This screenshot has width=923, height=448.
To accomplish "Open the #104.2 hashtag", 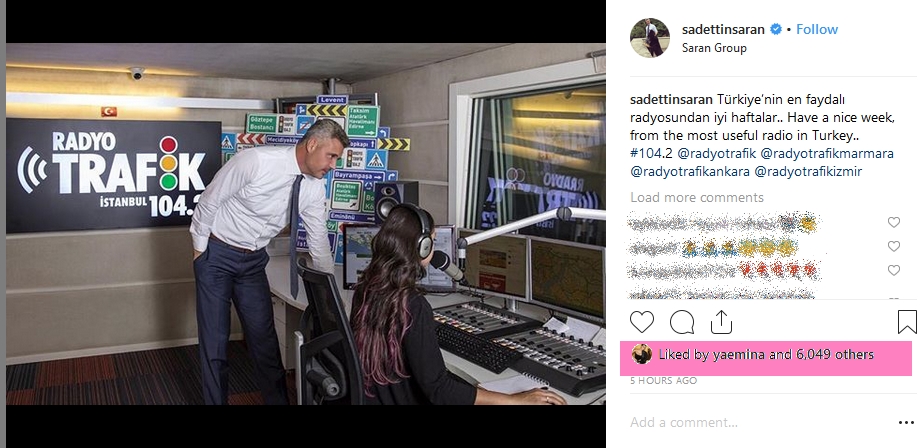I will [652, 154].
